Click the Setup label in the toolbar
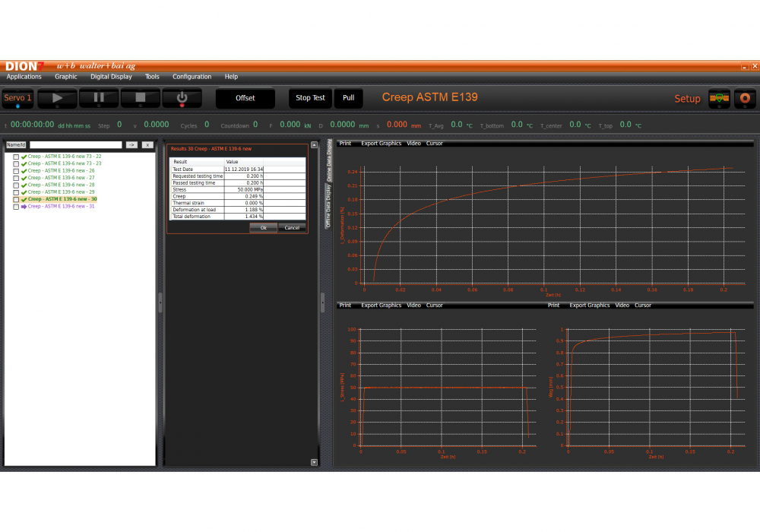The height and width of the screenshot is (532, 760). pos(687,98)
